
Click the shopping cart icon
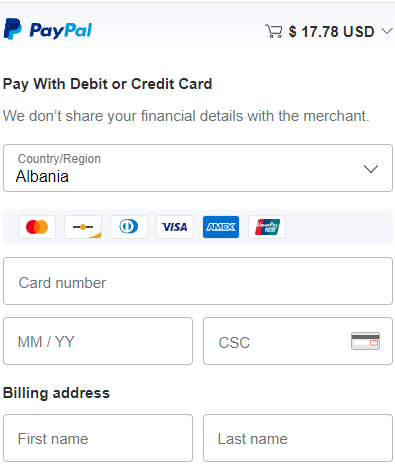[x=274, y=31]
